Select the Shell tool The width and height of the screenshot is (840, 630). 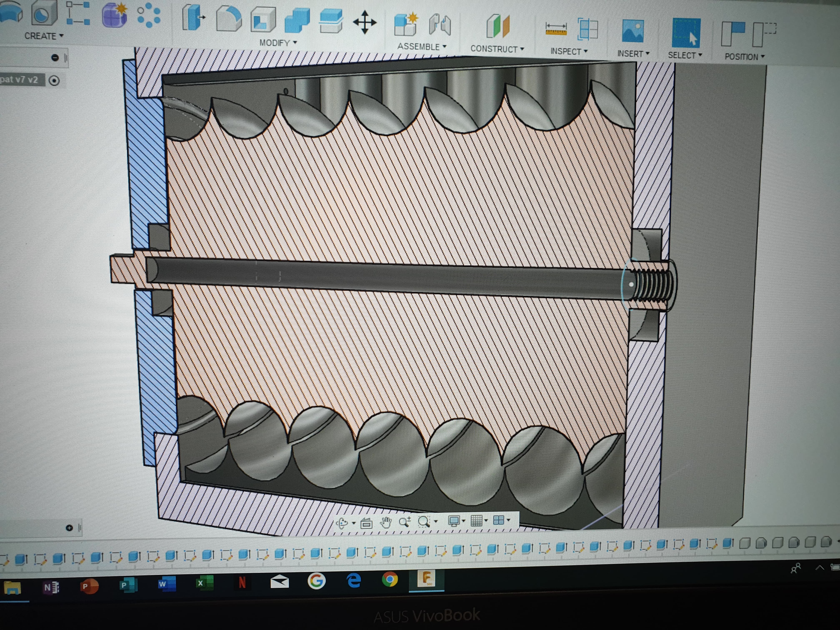click(263, 19)
